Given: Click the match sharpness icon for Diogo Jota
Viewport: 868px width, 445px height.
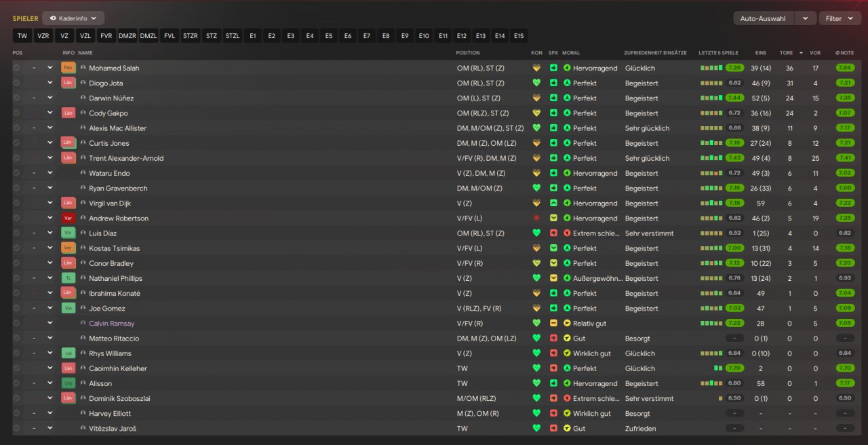Looking at the screenshot, I should pyautogui.click(x=553, y=83).
